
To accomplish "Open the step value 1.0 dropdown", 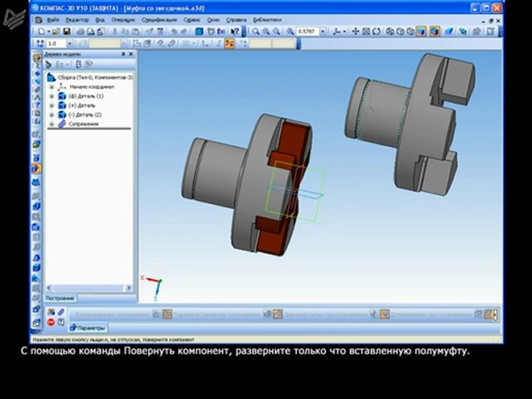I will [70, 43].
